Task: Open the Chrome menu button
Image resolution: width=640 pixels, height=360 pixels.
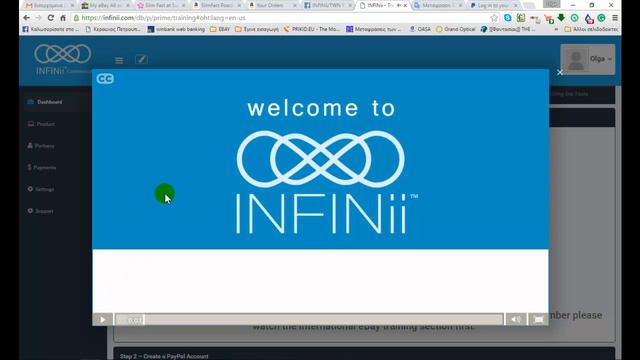Action: pyautogui.click(x=615, y=18)
